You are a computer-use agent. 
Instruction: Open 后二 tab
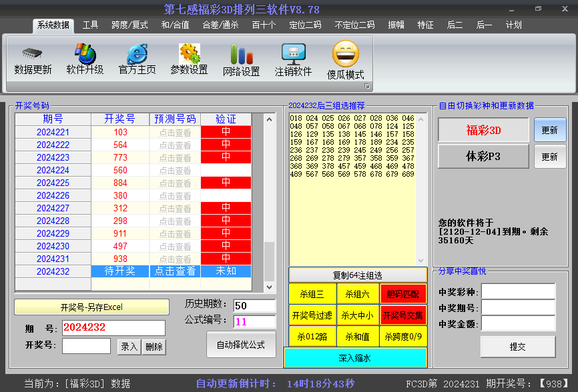coord(455,25)
